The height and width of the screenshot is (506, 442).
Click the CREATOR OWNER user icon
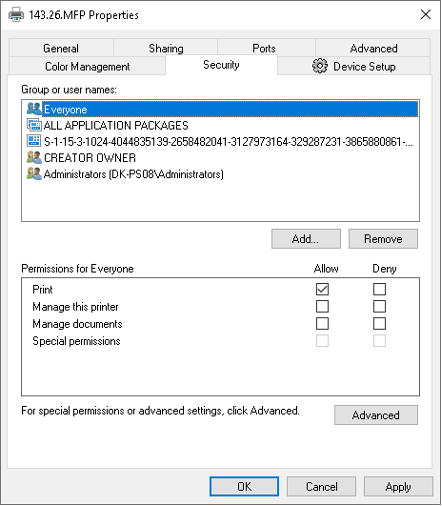tap(34, 157)
